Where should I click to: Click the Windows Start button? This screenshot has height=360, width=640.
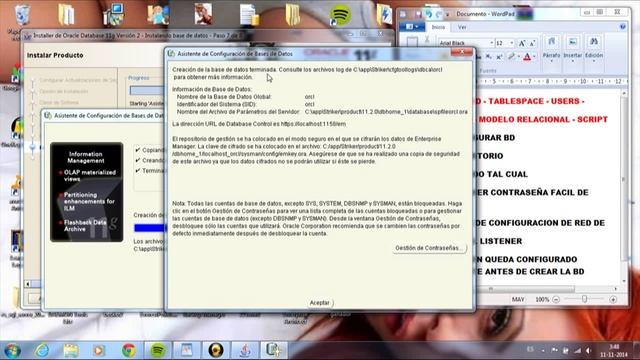coord(12,350)
